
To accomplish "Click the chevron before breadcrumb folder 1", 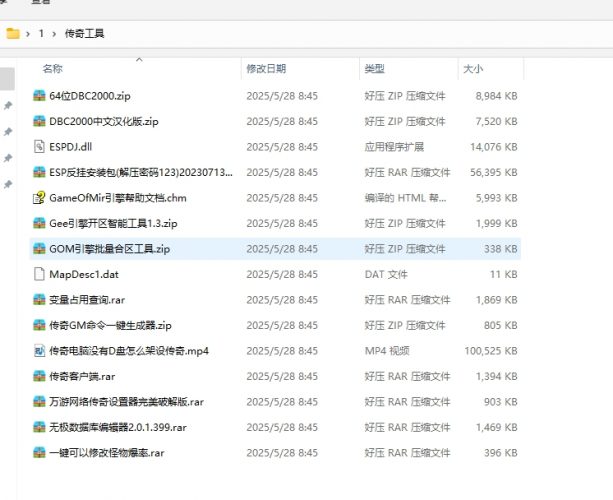I will tap(28, 33).
